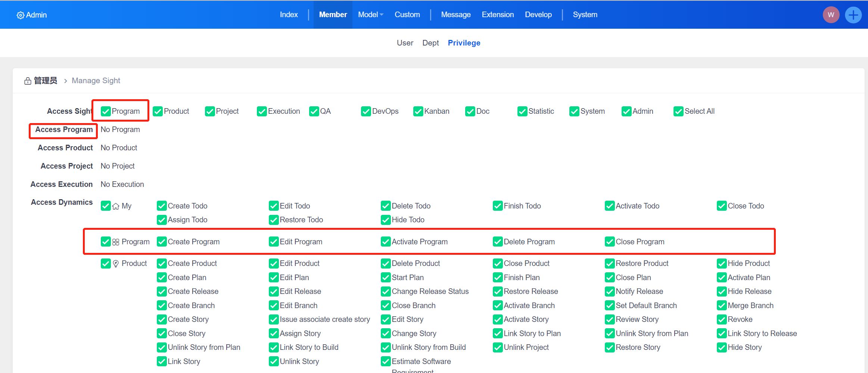Uncheck the Kanban access sight checkbox
The image size is (868, 373).
pyautogui.click(x=418, y=112)
